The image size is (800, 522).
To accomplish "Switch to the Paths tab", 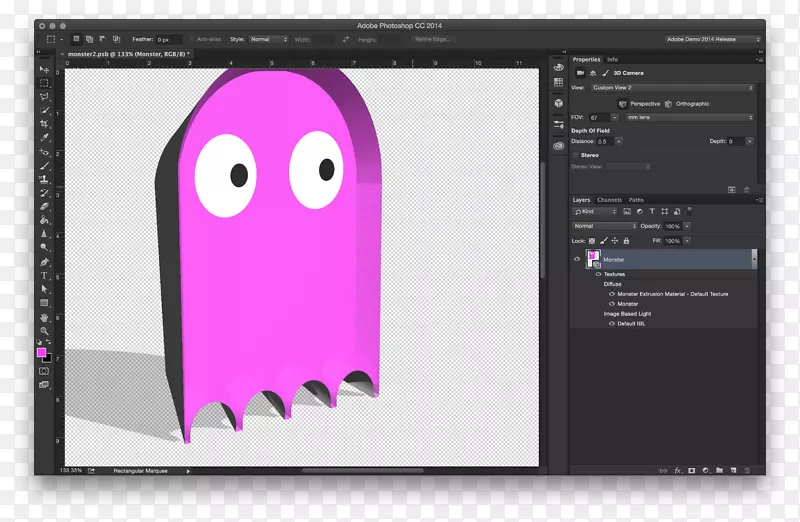I will coord(636,200).
